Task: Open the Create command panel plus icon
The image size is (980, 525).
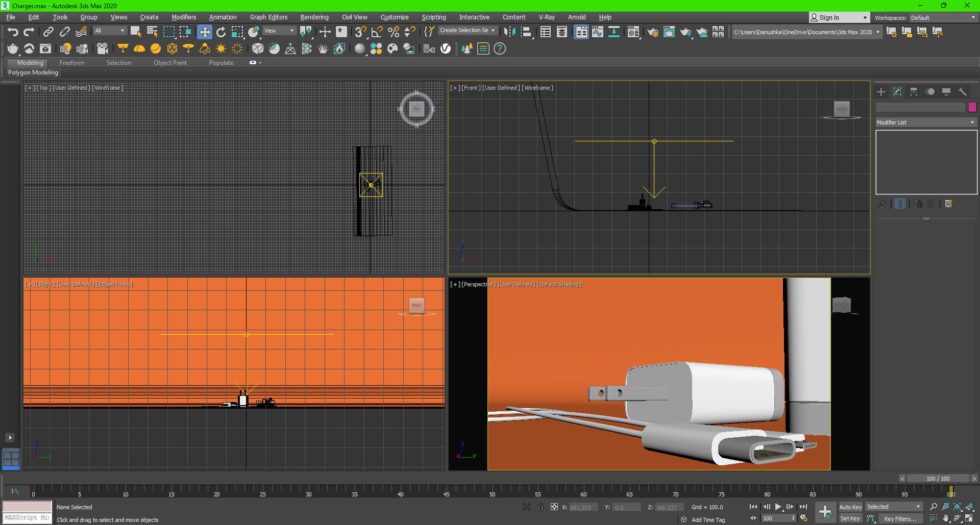Action: pos(881,92)
